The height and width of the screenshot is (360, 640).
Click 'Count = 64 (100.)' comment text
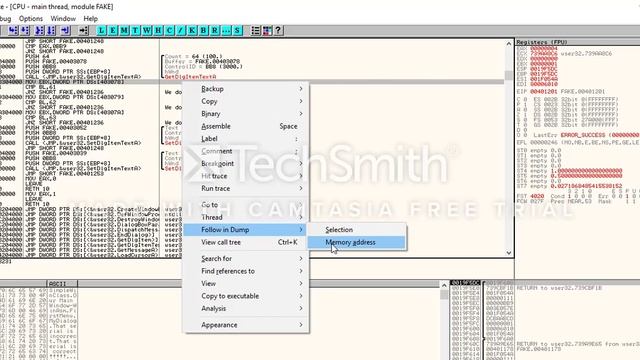tap(193, 56)
